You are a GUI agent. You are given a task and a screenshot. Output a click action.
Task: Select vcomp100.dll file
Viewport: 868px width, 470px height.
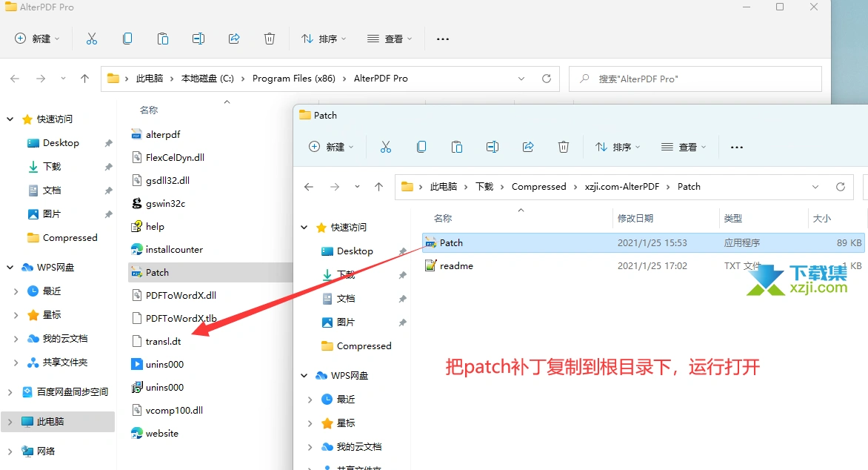(x=167, y=410)
